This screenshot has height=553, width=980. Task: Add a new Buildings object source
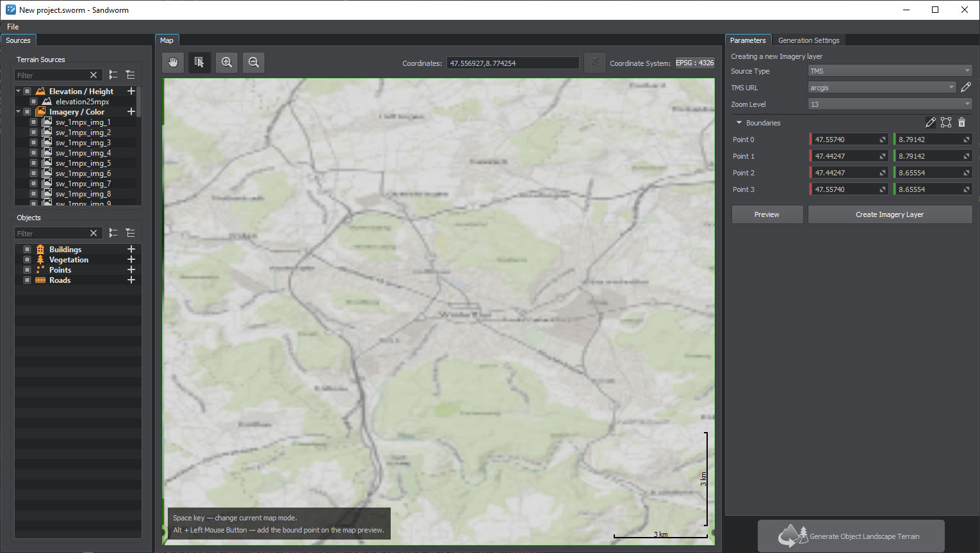coord(131,249)
